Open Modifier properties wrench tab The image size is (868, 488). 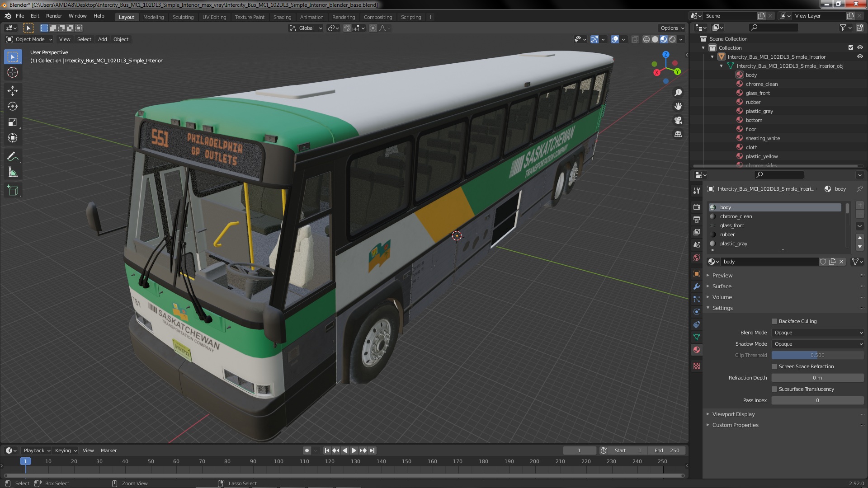click(697, 286)
